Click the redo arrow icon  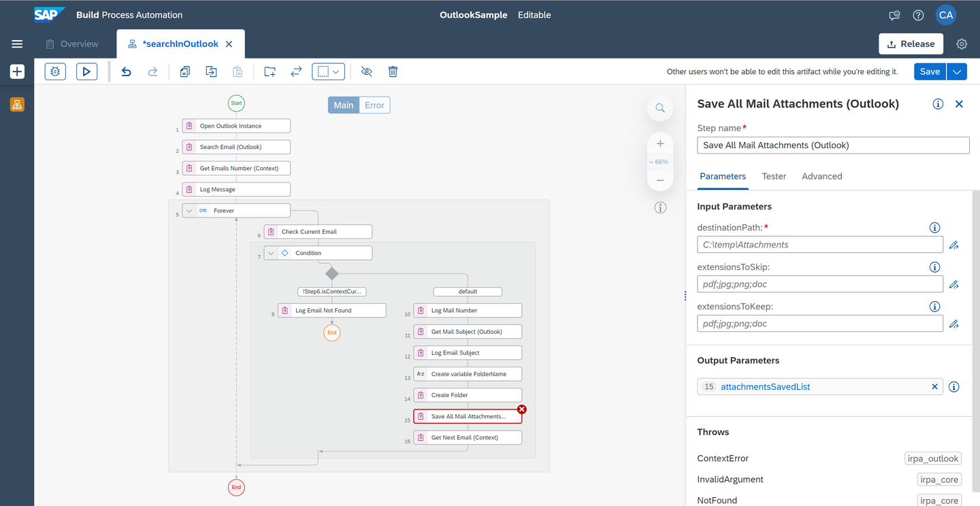click(x=152, y=71)
